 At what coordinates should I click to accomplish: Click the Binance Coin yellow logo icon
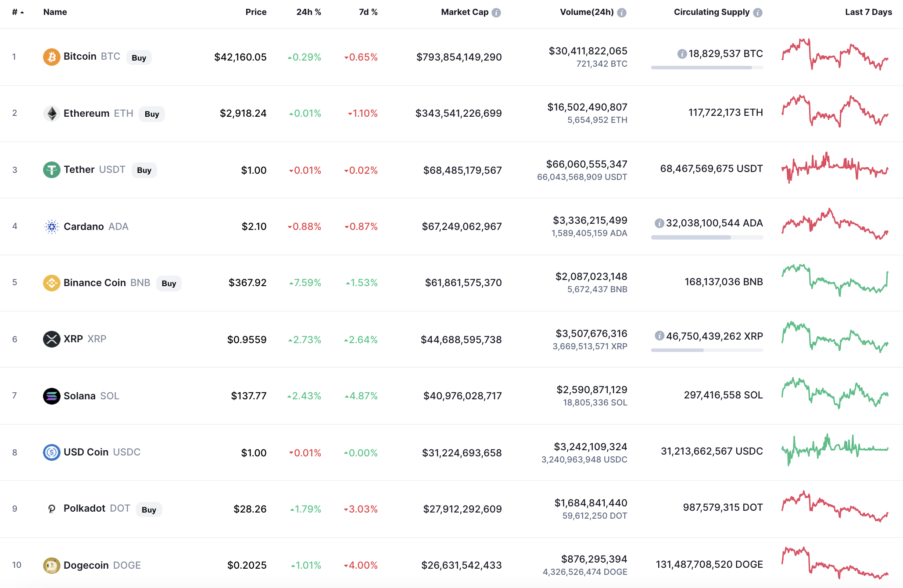(51, 283)
